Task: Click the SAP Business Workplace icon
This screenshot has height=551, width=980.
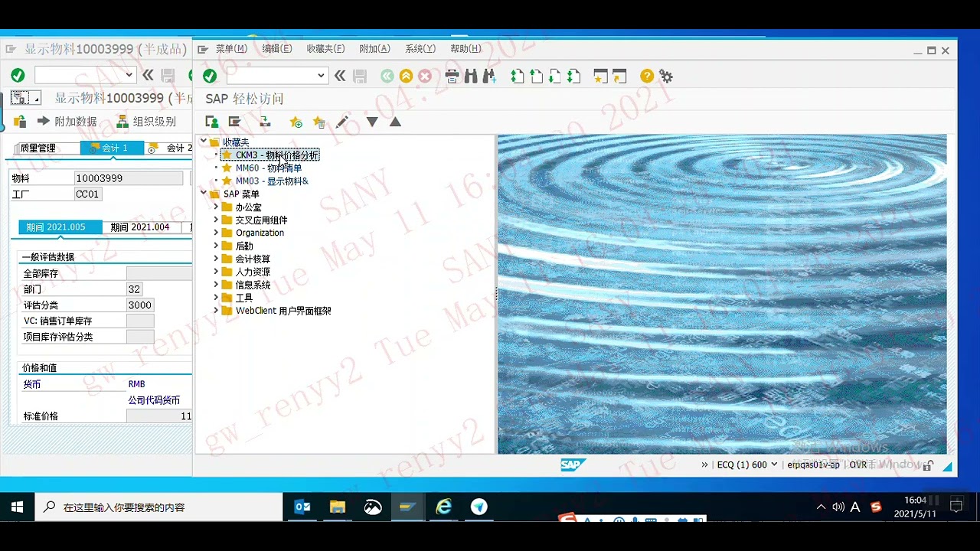Action: [265, 122]
